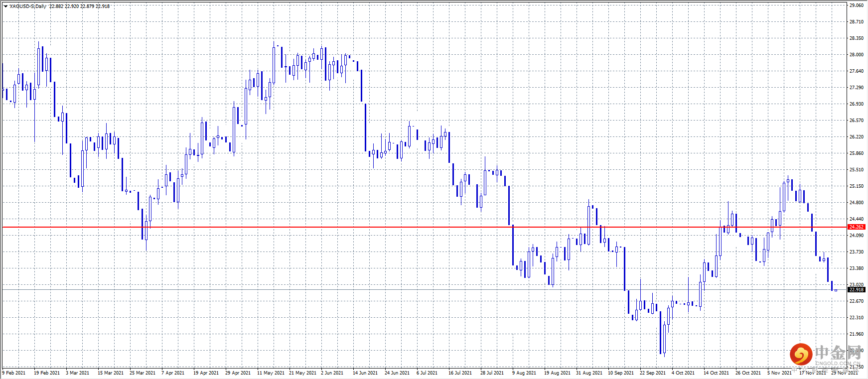This screenshot has height=379, width=868.
Task: Click the 5 Nov 2021 date label
Action: click(x=780, y=373)
